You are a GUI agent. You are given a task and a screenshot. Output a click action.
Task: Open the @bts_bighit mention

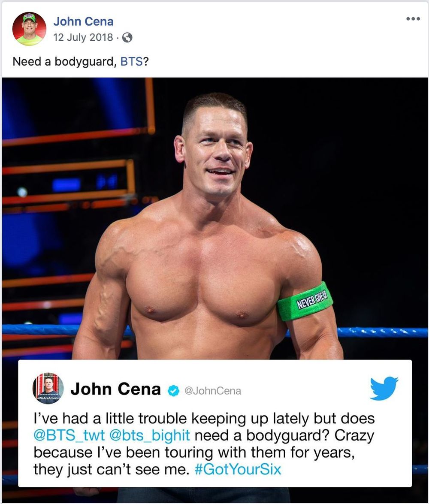(150, 435)
